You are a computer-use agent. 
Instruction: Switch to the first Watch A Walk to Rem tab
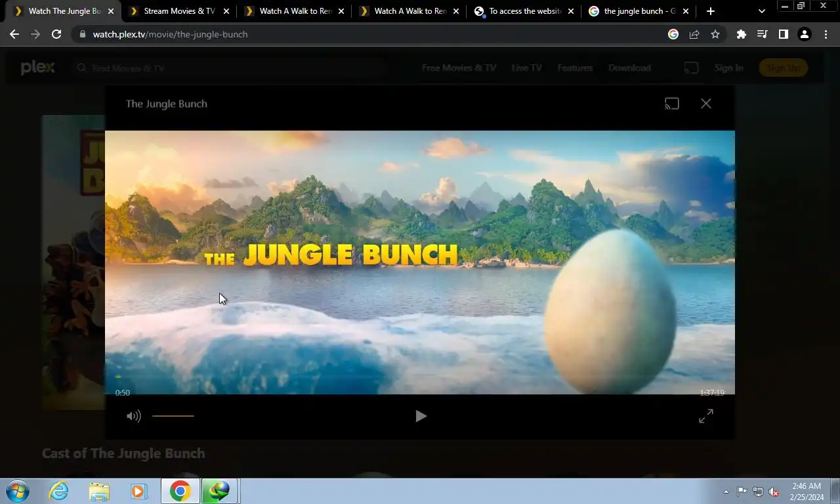pos(294,11)
